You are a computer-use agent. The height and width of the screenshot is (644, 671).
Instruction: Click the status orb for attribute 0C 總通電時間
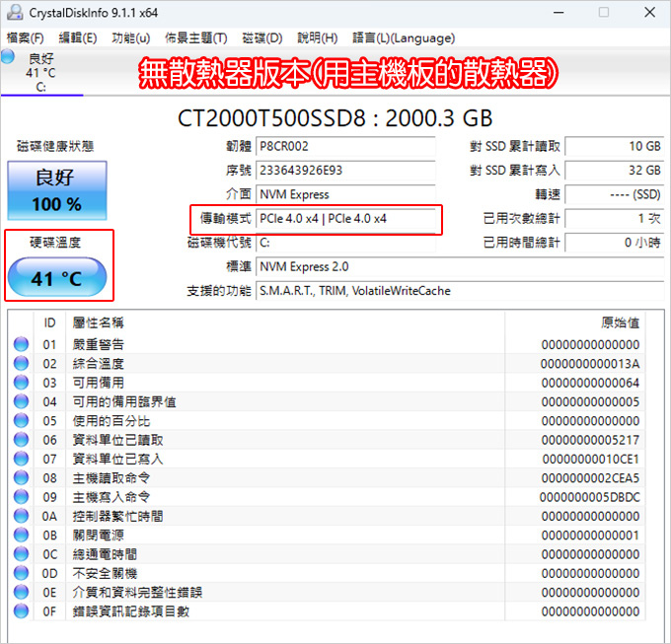pos(21,554)
